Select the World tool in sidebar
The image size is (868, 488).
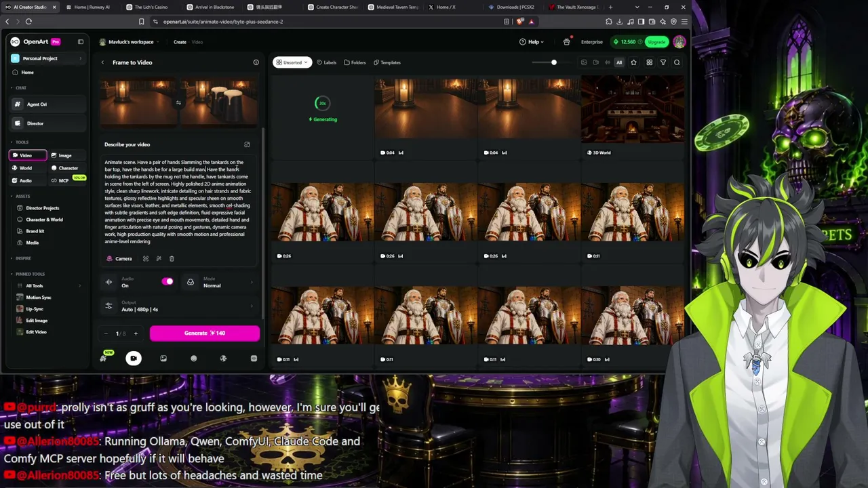[28, 168]
